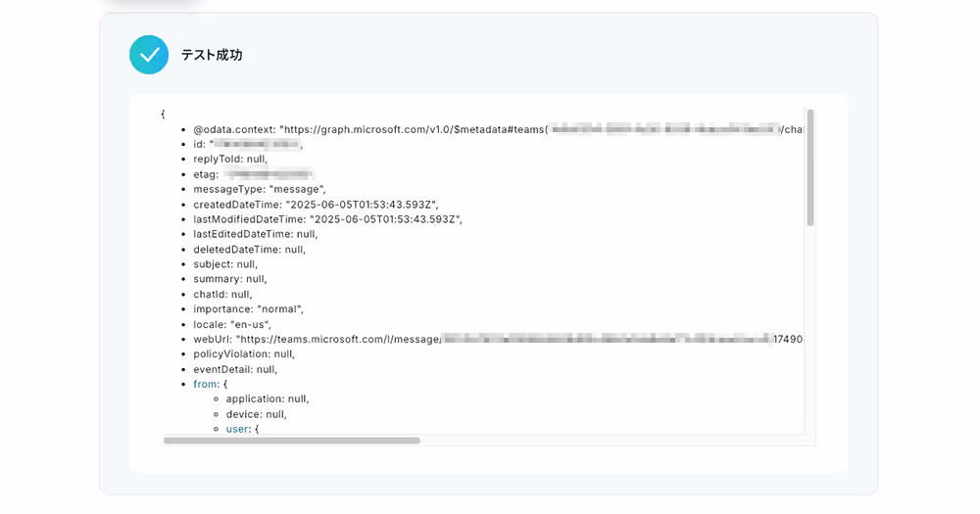The height and width of the screenshot is (514, 980).
Task: Click the importance: "normal" line
Action: pyautogui.click(x=248, y=309)
